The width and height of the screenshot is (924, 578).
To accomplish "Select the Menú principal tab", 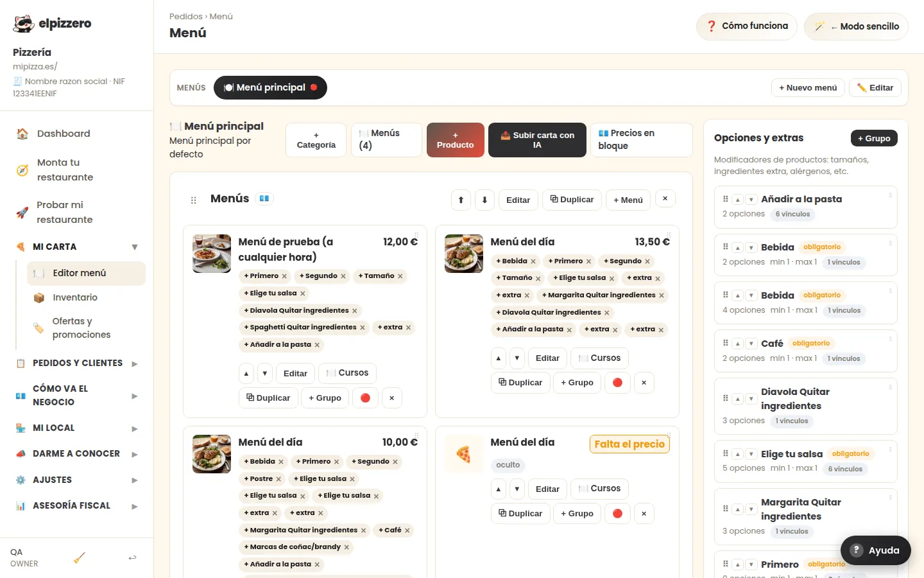I will coord(270,88).
